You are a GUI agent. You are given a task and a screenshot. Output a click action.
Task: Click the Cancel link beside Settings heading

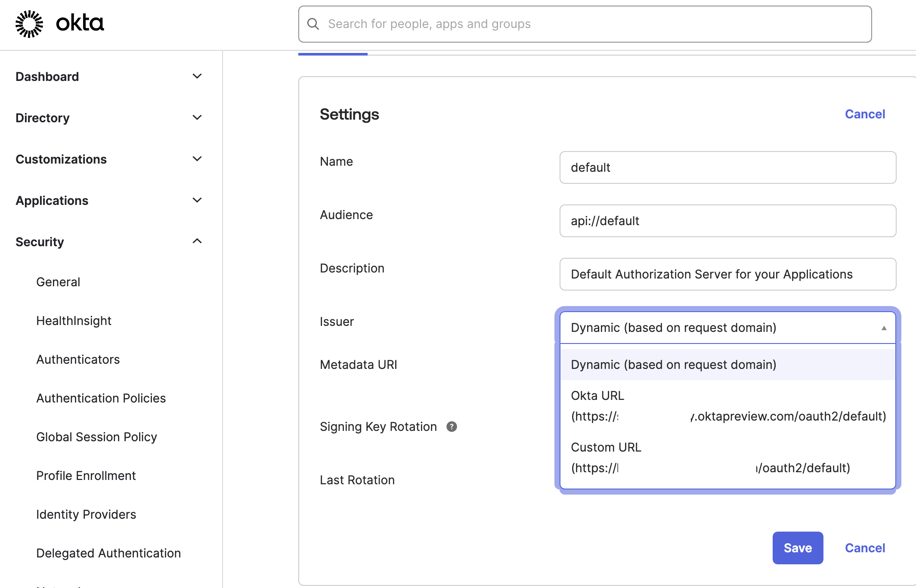(865, 114)
